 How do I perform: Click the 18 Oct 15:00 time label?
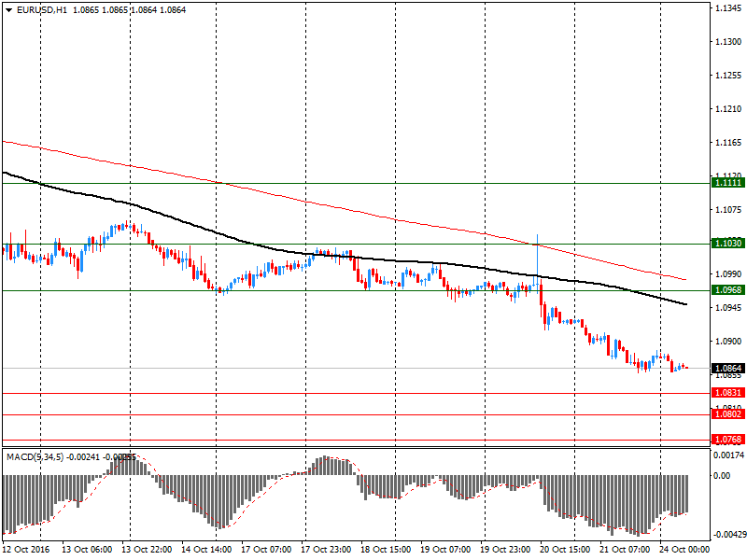(x=386, y=550)
